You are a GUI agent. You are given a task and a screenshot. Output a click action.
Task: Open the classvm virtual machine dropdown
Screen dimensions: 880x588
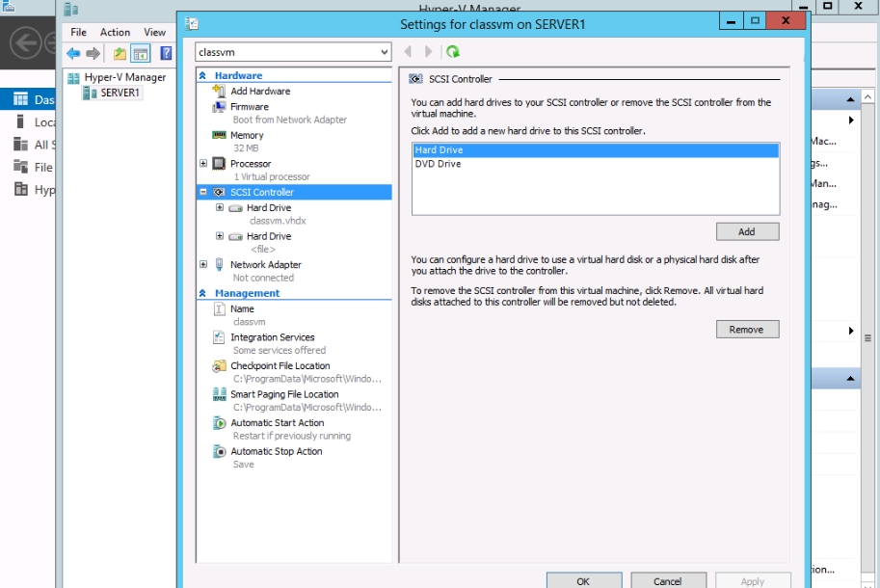pos(384,52)
